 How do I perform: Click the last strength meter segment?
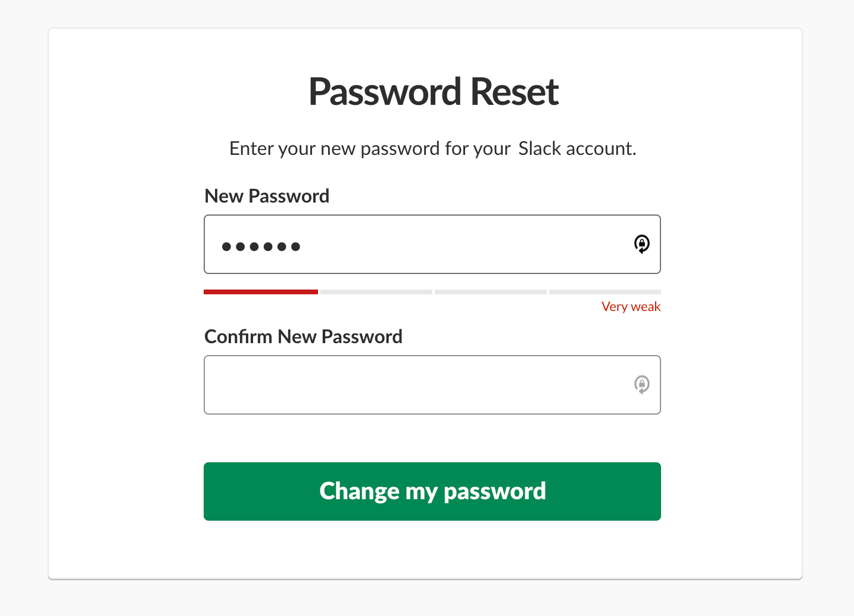pos(604,292)
